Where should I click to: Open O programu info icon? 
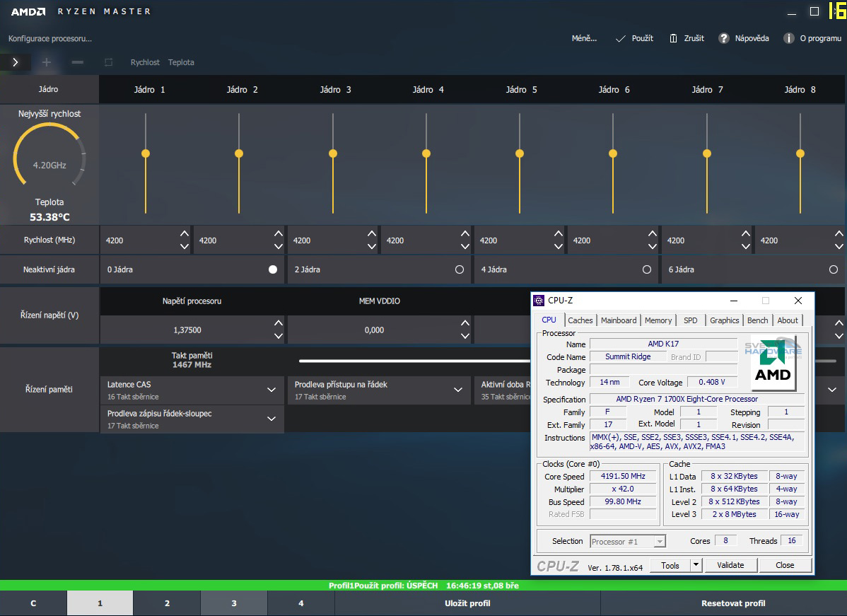788,38
